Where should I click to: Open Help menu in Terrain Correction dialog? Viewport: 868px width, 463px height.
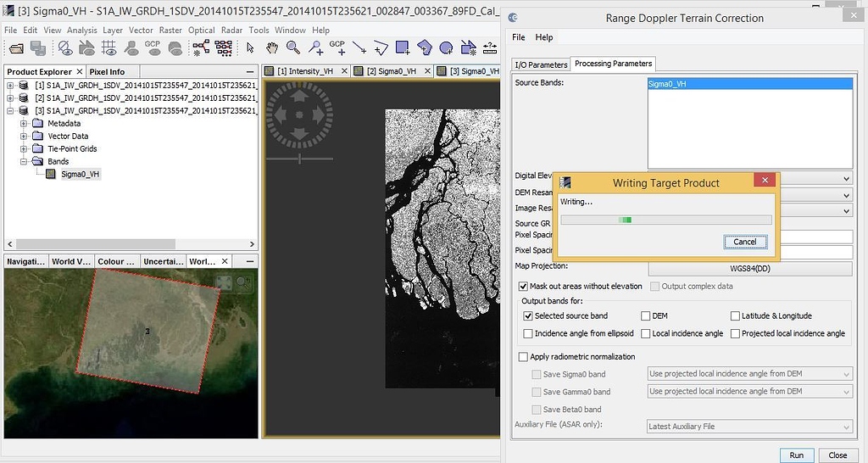click(543, 37)
